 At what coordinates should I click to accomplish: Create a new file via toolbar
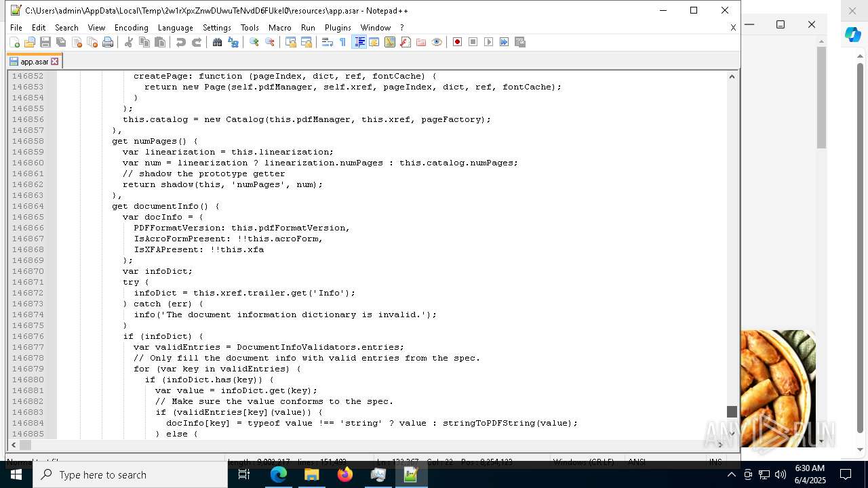click(x=14, y=42)
